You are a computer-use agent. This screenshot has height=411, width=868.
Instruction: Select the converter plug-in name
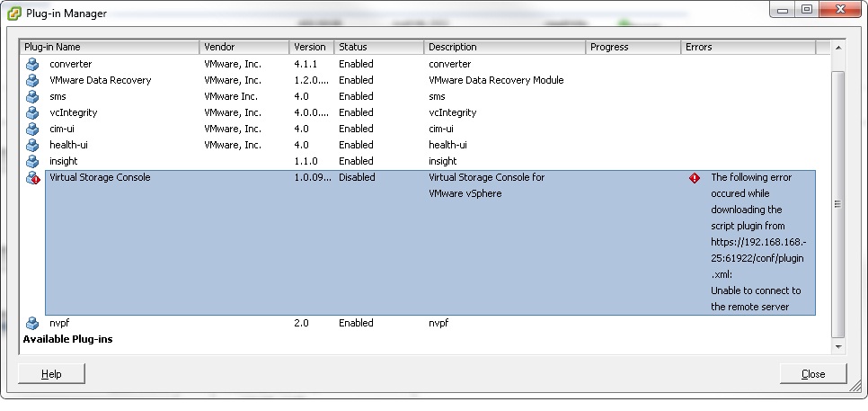71,64
